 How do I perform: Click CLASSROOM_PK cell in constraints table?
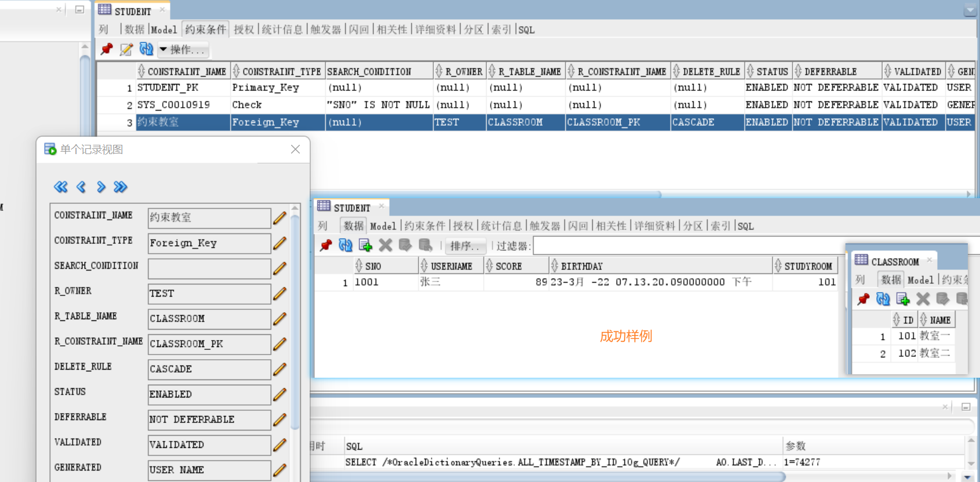point(618,122)
